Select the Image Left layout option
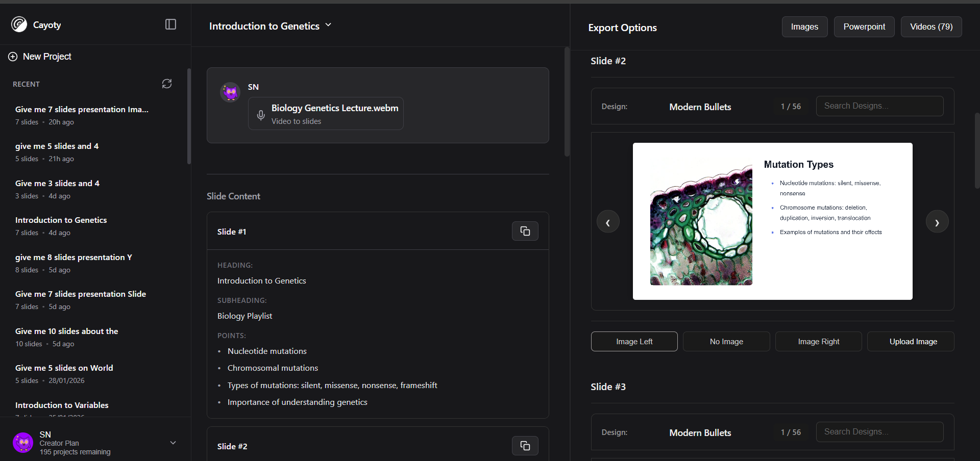The image size is (980, 461). (x=634, y=341)
